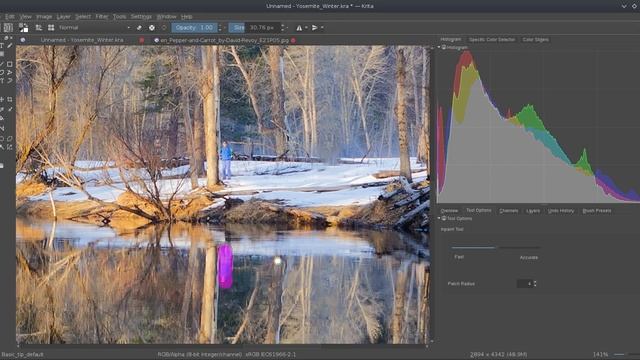Open the Normal blending mode dropdown
Viewport: 640px width, 360px height.
(95, 28)
